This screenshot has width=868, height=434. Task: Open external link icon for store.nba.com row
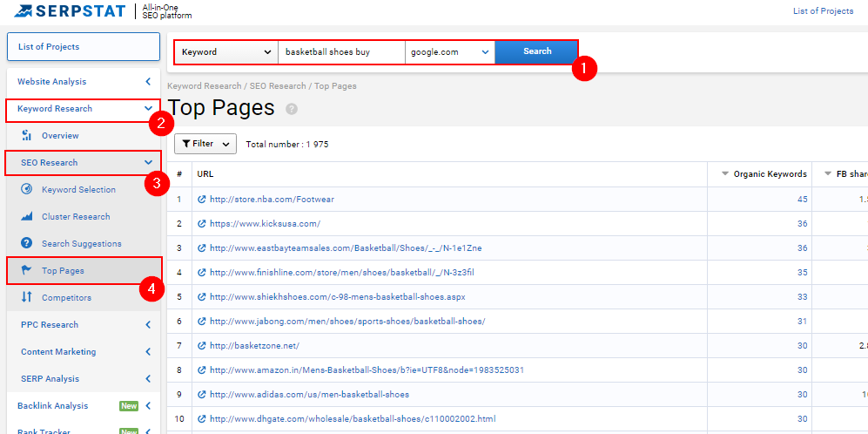pos(202,199)
